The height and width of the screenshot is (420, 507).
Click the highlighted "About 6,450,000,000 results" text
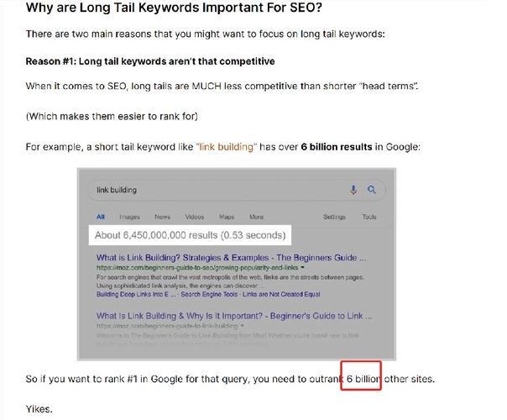(190, 235)
